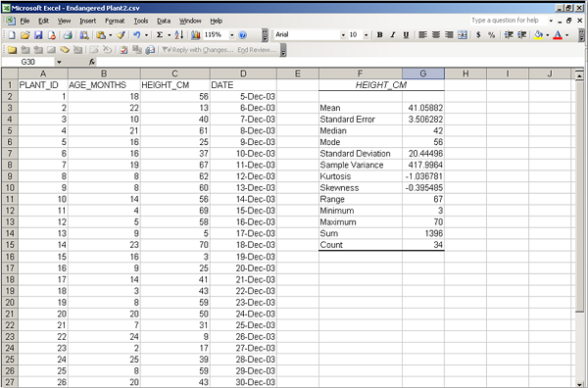
Task: Open the Edit menu
Action: [43, 21]
